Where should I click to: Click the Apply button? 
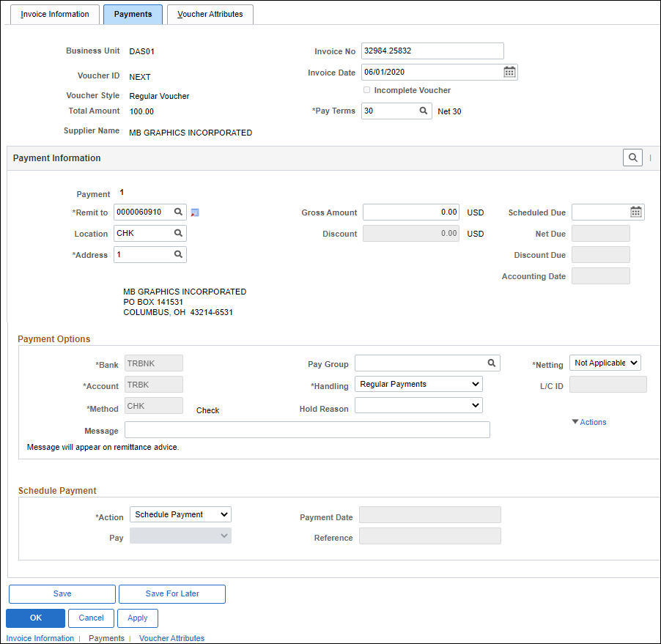[138, 618]
